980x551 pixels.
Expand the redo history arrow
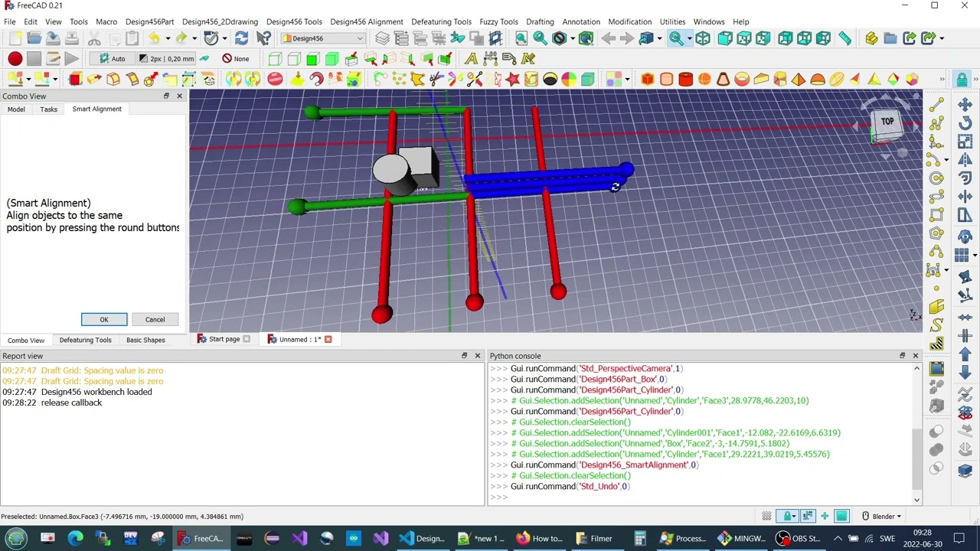(x=194, y=38)
